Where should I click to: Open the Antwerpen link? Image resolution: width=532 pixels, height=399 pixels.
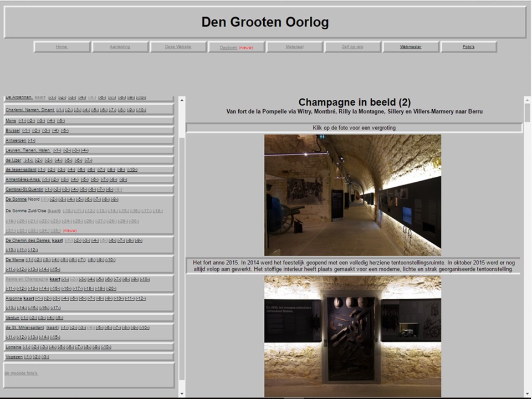(x=16, y=140)
